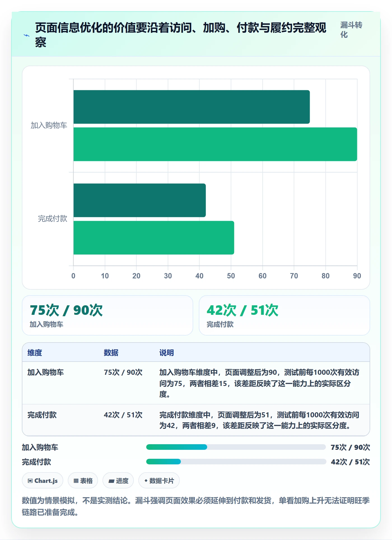The width and height of the screenshot is (392, 540).
Task: Click the table description mentioning 两者相差9
Action: coord(259,420)
